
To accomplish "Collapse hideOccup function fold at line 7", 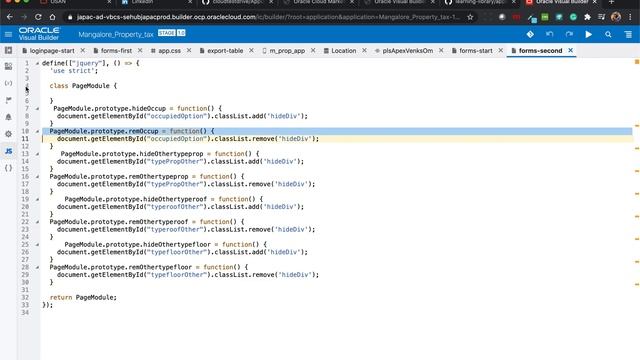I will point(37,109).
